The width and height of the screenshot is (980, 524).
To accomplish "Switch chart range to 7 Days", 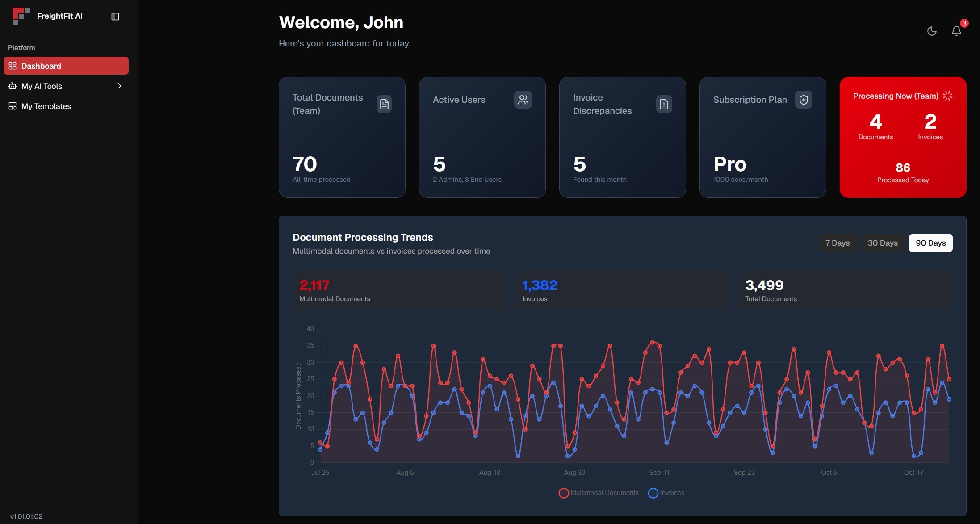I will 837,243.
